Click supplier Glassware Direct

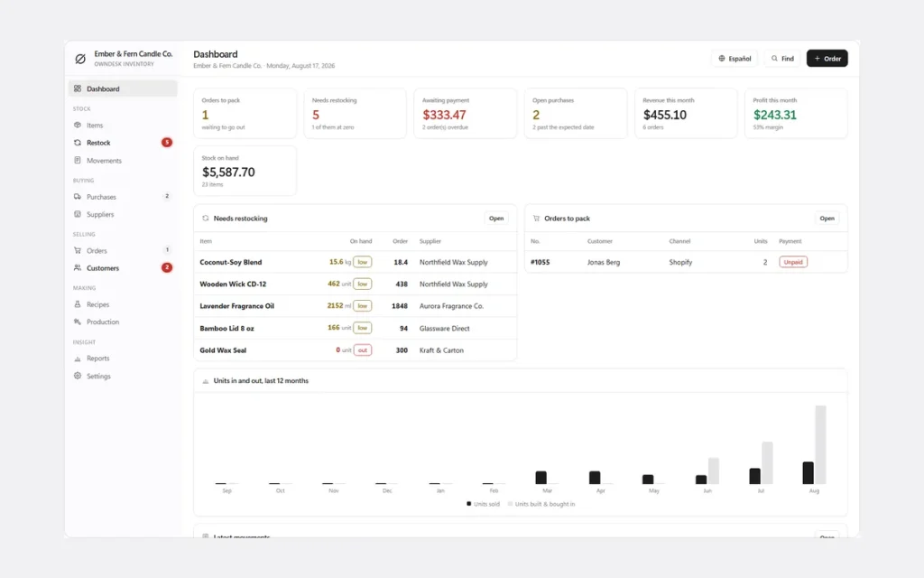[444, 328]
